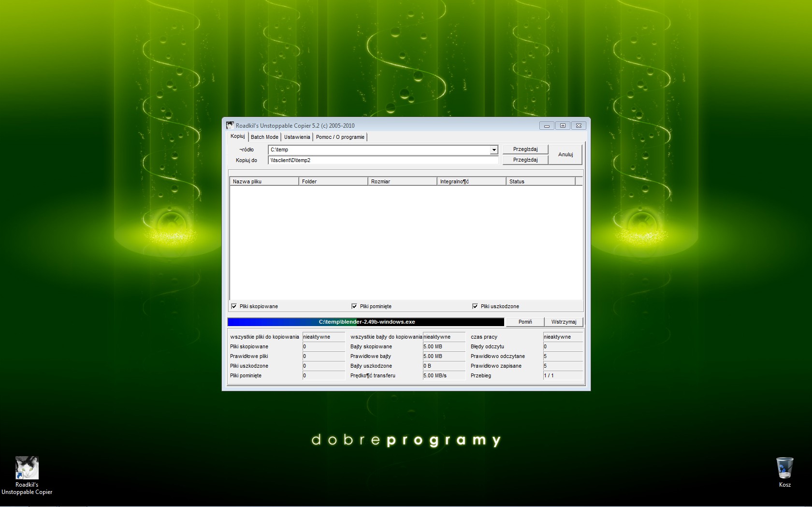The height and width of the screenshot is (507, 812).
Task: Sort the list by Rozmiar column
Action: (402, 181)
